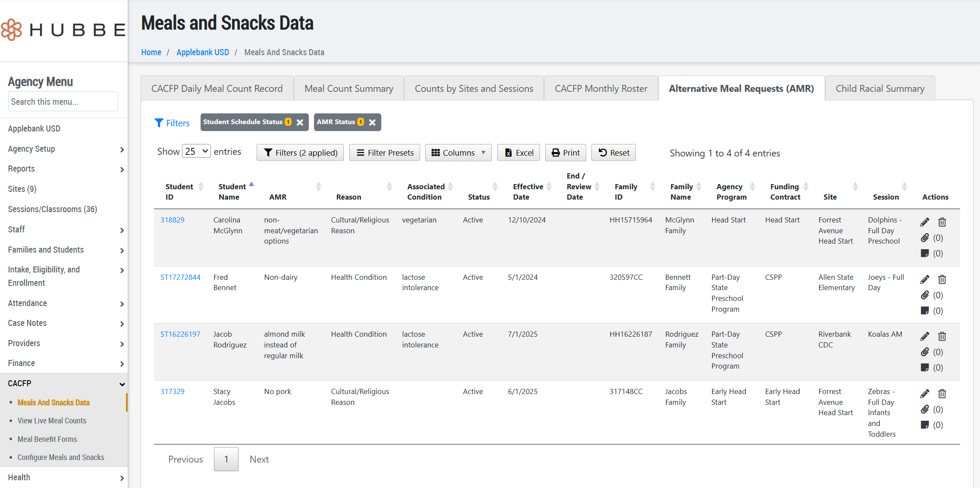Open the Show entries count dropdown
Image resolution: width=980 pixels, height=488 pixels.
click(196, 151)
